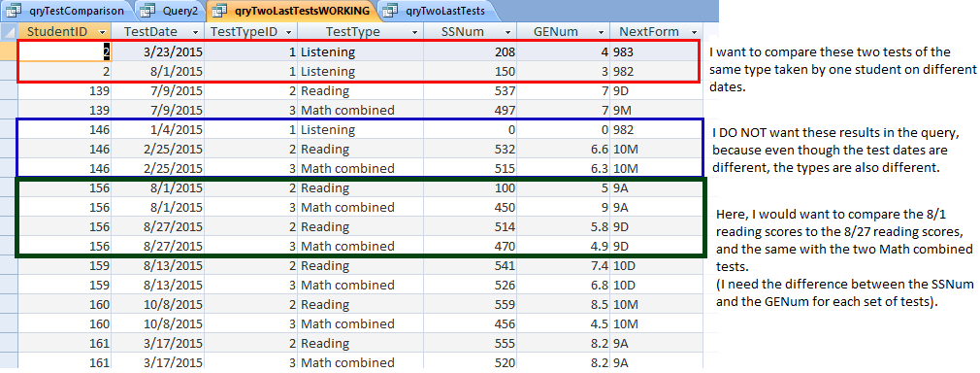This screenshot has height=373, width=980.
Task: Click the TestDate cell 3/23/2015
Action: 157,51
